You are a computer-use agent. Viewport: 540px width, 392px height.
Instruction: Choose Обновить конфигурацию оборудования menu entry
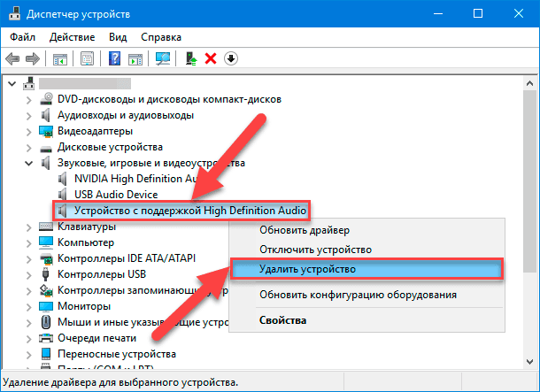coord(366,295)
